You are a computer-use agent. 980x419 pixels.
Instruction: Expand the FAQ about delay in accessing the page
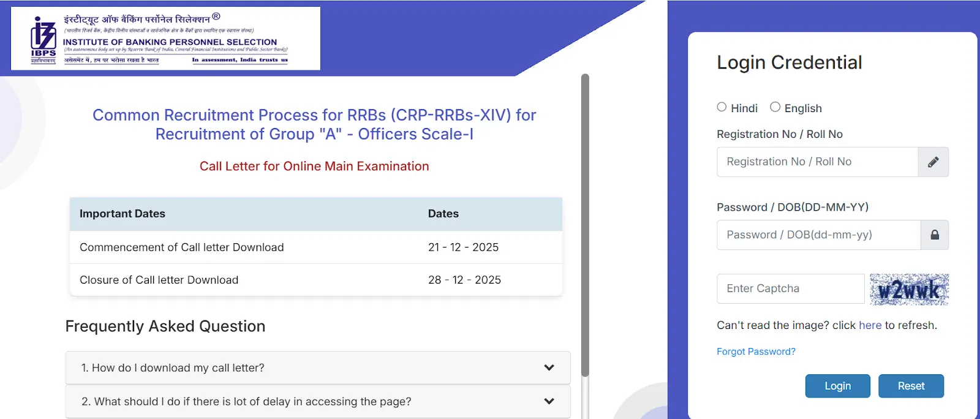click(x=317, y=401)
